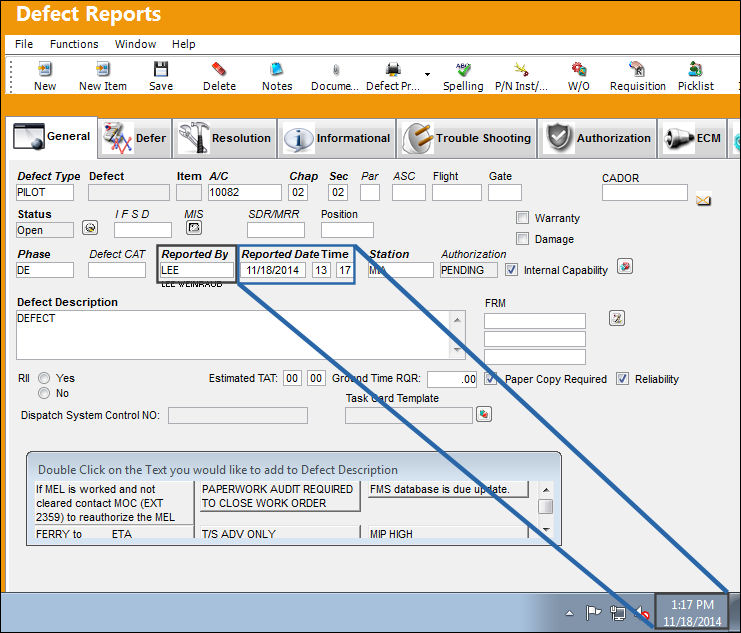
Task: Toggle the Damage checkbox
Action: pyautogui.click(x=522, y=239)
